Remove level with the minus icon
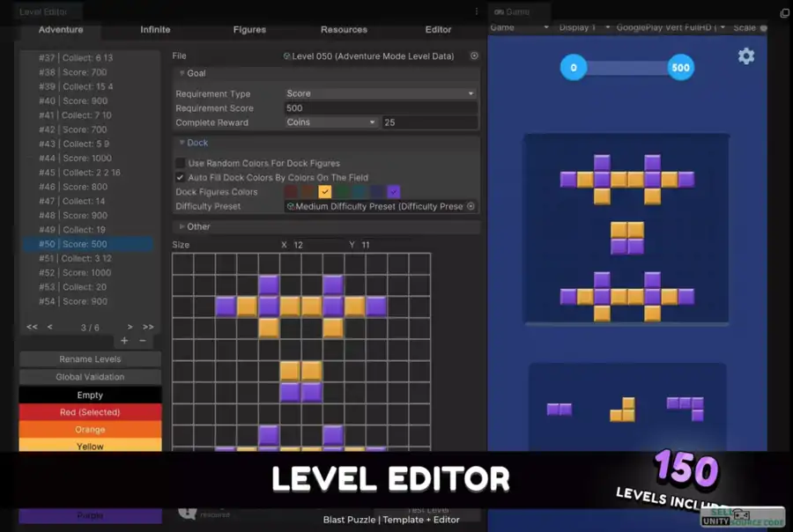This screenshot has height=532, width=793. [x=143, y=341]
